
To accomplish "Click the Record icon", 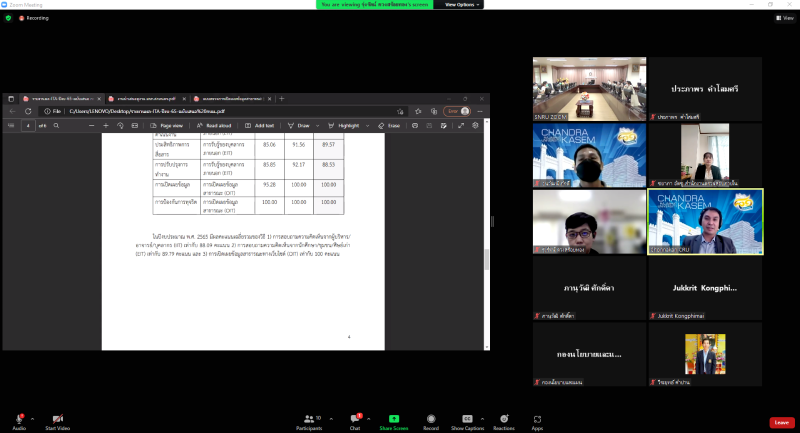I will coord(431,418).
